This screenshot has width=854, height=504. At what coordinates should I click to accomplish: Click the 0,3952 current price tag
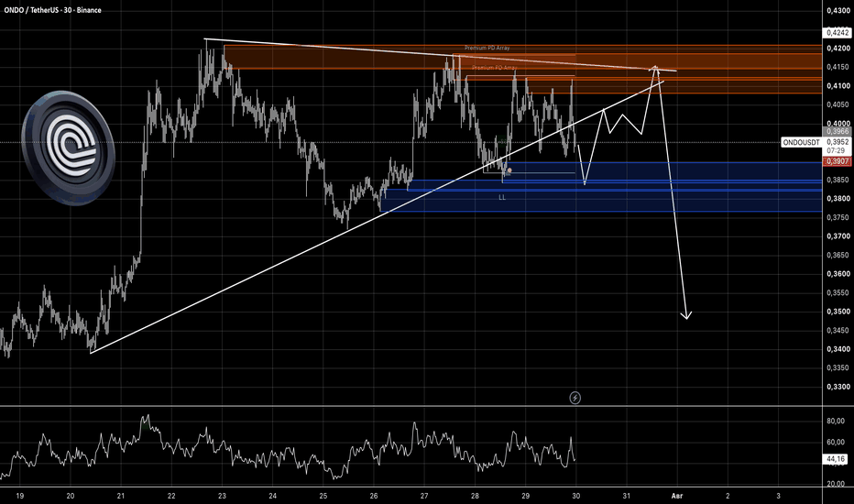click(838, 142)
